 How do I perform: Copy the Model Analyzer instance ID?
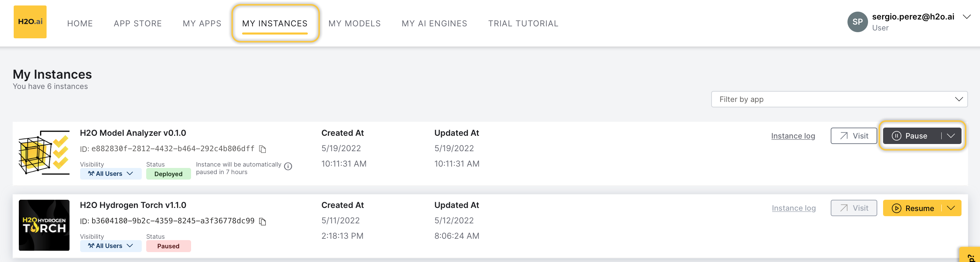263,149
